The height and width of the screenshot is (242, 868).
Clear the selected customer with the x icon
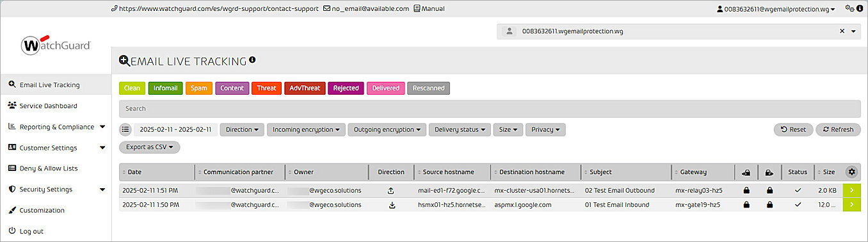tap(842, 31)
